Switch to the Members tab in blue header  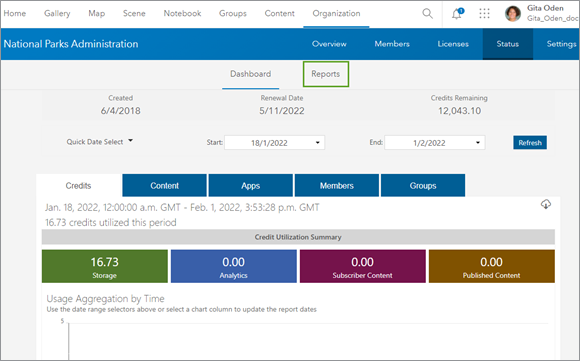(x=392, y=44)
